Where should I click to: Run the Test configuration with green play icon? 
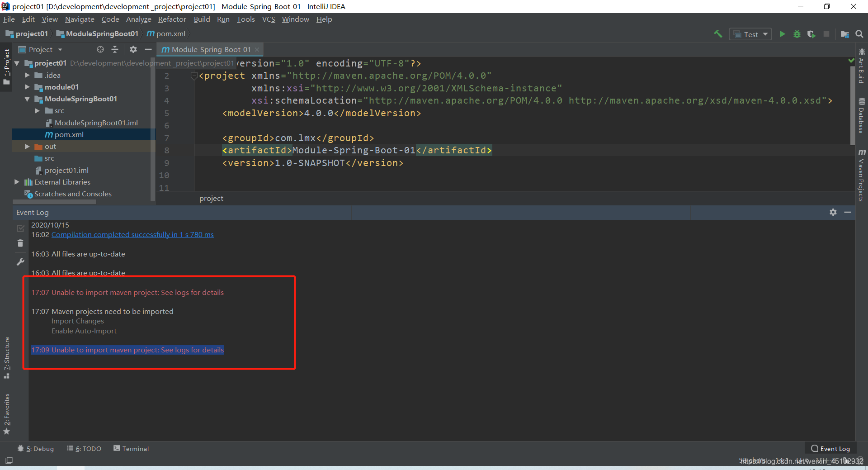click(x=782, y=34)
